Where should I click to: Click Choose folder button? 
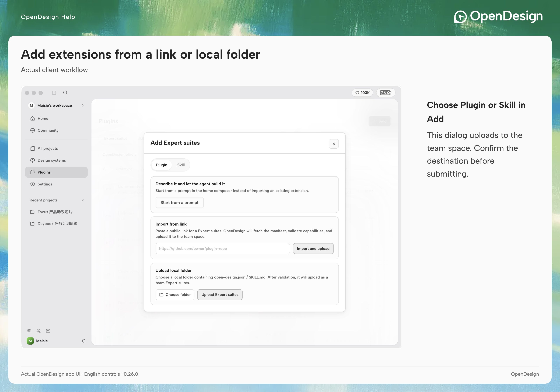[175, 295]
